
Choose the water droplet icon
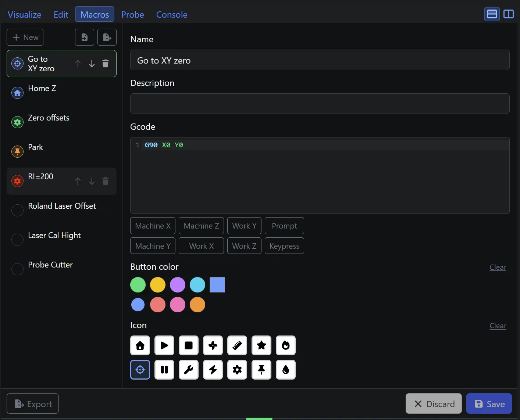coord(286,370)
